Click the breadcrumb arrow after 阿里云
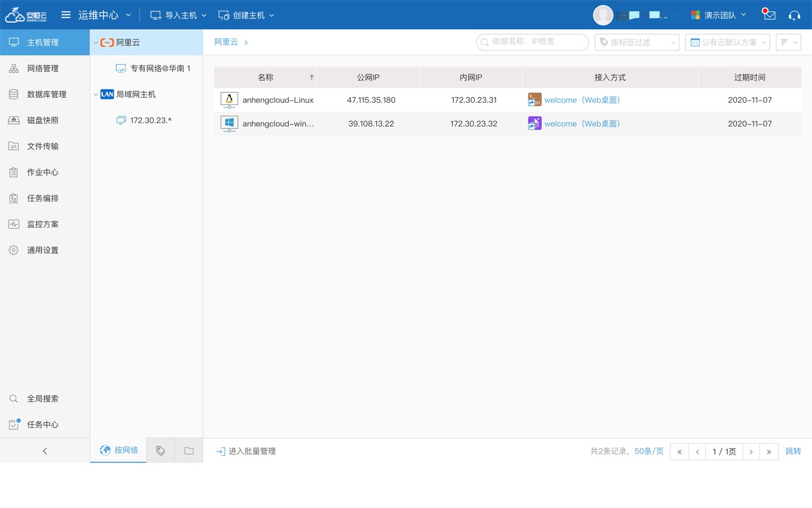Viewport: 812px width, 508px height. (x=246, y=43)
